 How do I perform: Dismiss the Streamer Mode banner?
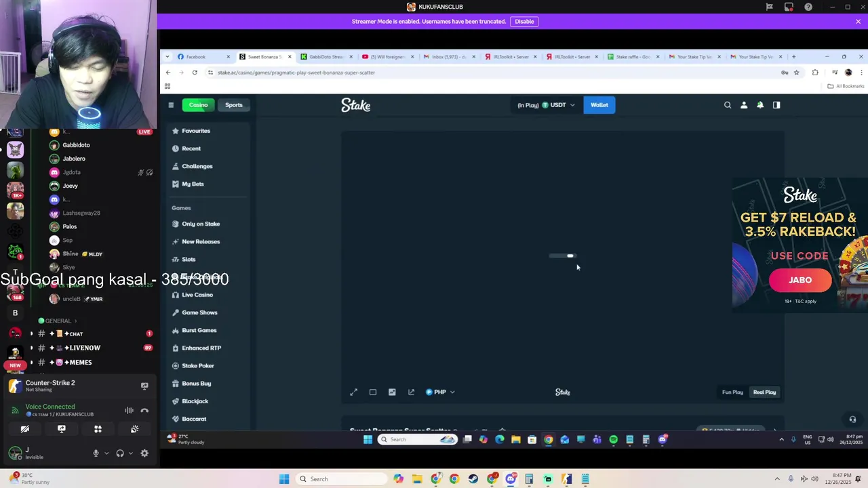(858, 21)
